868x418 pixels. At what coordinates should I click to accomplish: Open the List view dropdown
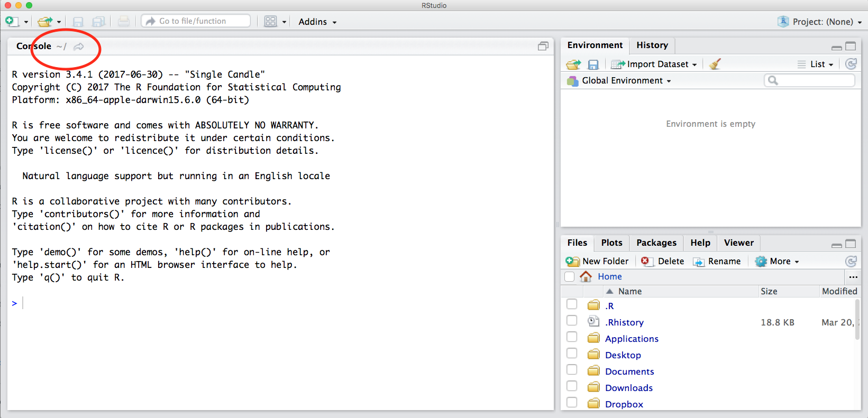[816, 64]
